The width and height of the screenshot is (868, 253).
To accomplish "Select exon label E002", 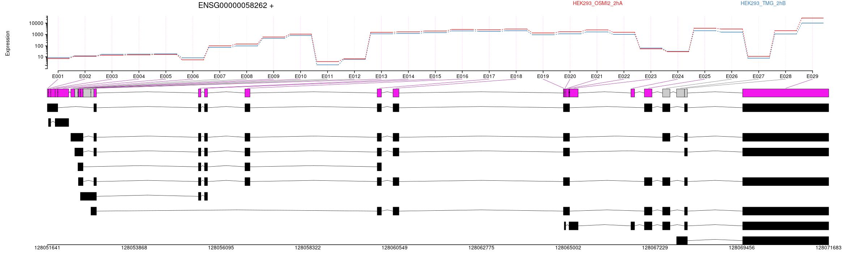I will coord(85,76).
